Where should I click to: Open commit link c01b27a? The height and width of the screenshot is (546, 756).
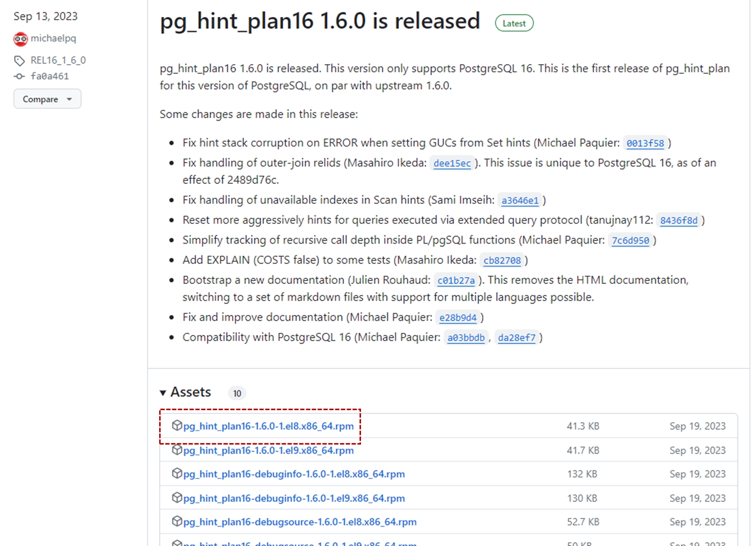(x=456, y=281)
